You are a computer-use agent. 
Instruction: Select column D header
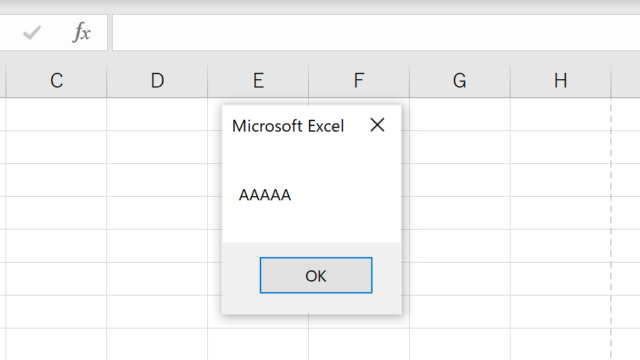point(157,80)
